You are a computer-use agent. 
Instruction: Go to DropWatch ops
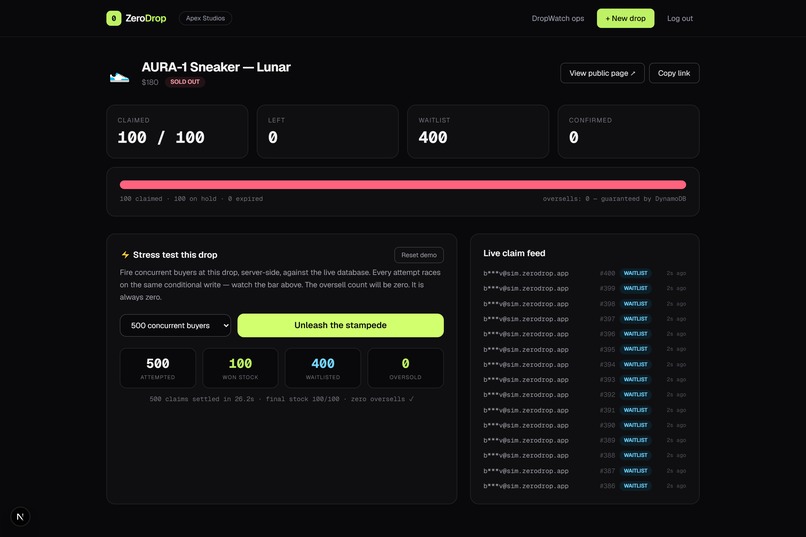click(x=558, y=18)
